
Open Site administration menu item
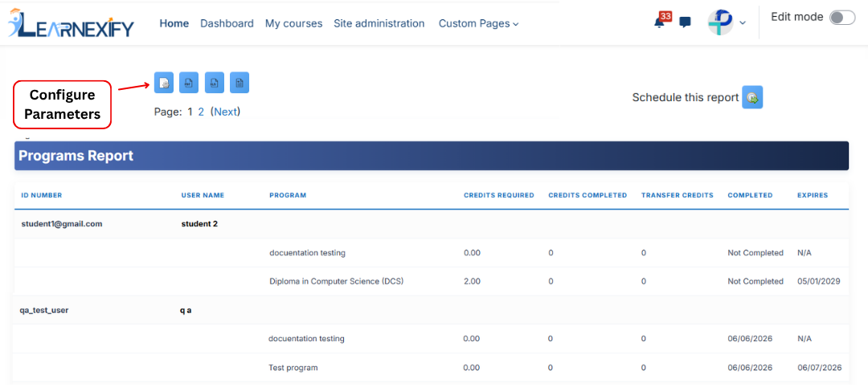click(379, 24)
